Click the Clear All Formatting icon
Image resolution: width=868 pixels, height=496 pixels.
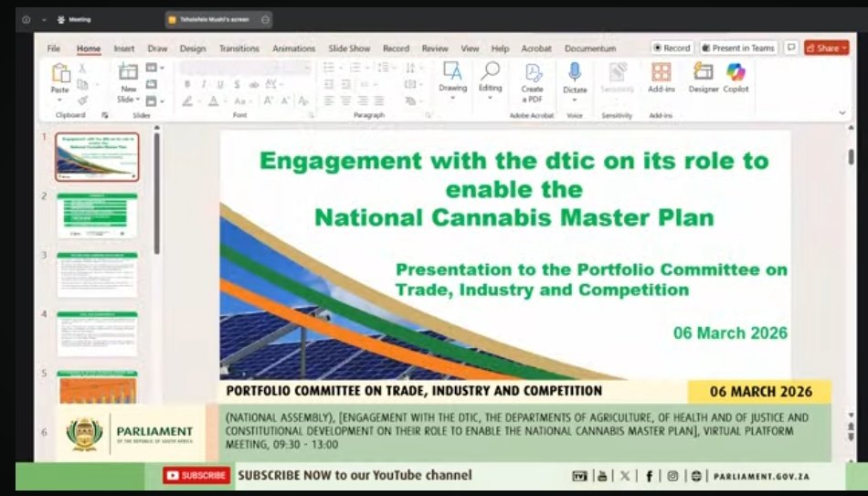click(303, 100)
